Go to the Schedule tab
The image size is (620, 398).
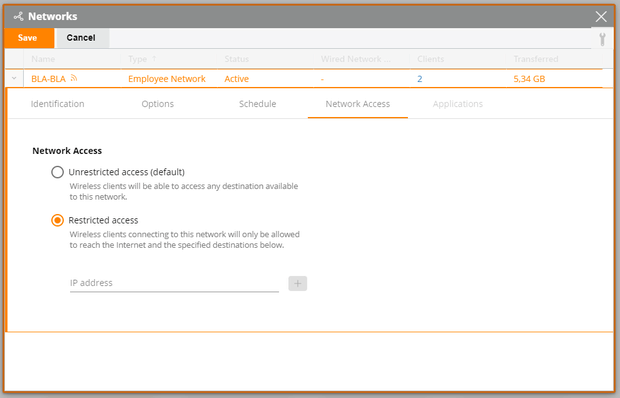(257, 104)
